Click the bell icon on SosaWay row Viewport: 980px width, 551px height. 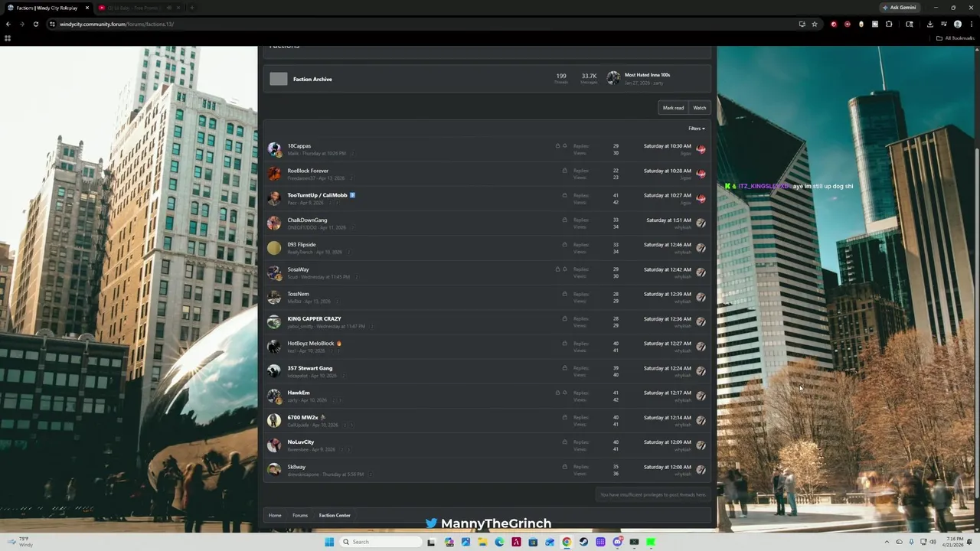click(565, 269)
